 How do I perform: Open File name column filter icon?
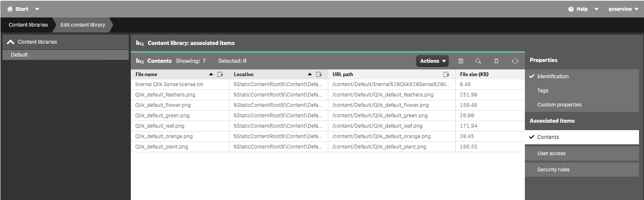220,74
